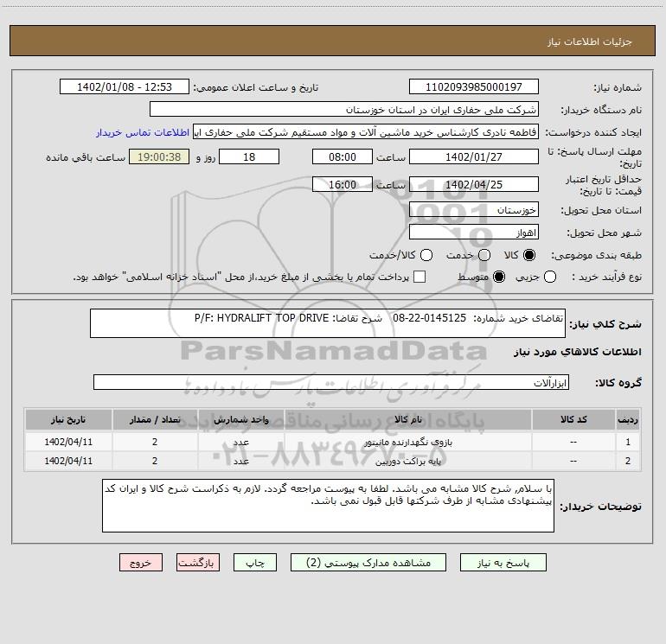The height and width of the screenshot is (644, 666).
Task: Click the goods group field ابزارآلات
Action: [331, 382]
